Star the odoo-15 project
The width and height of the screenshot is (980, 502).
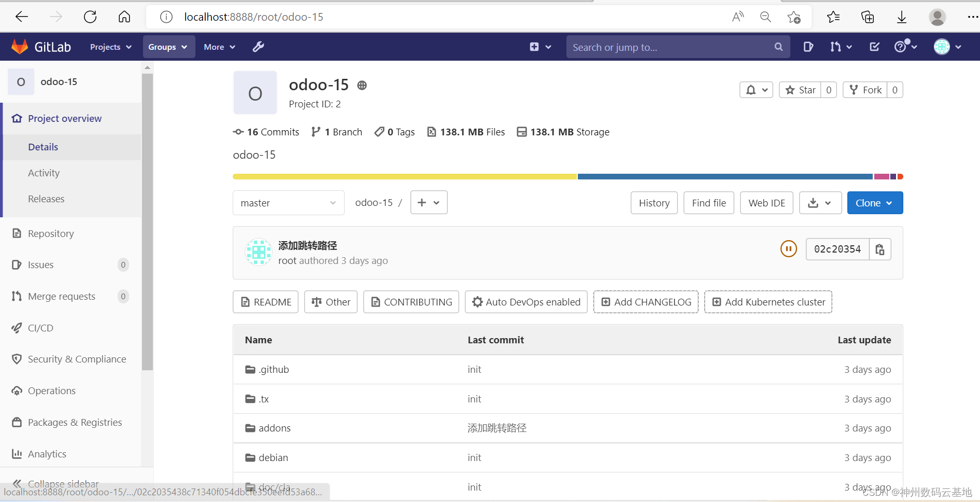(801, 90)
